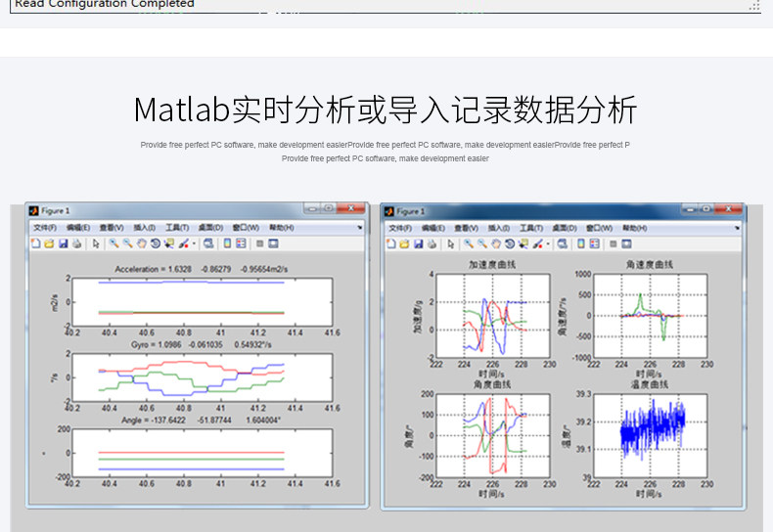The width and height of the screenshot is (773, 532).
Task: Open 文件(F) menu in the Acceleration figure window
Action: click(45, 228)
